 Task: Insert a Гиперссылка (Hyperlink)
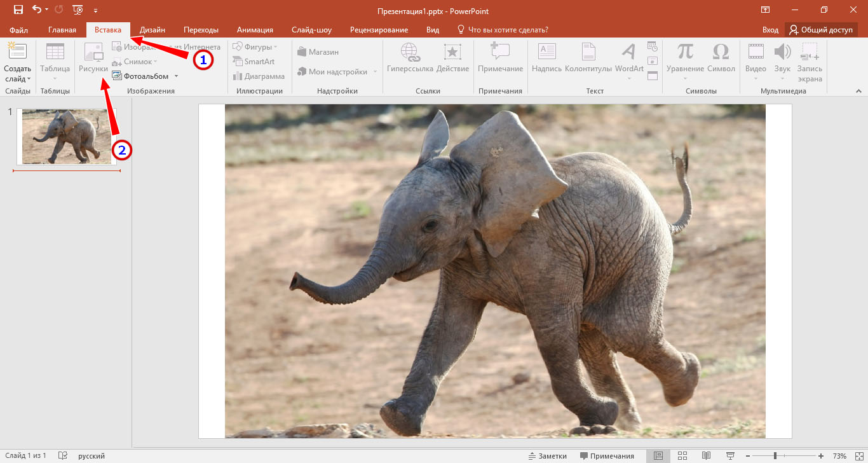click(x=410, y=58)
